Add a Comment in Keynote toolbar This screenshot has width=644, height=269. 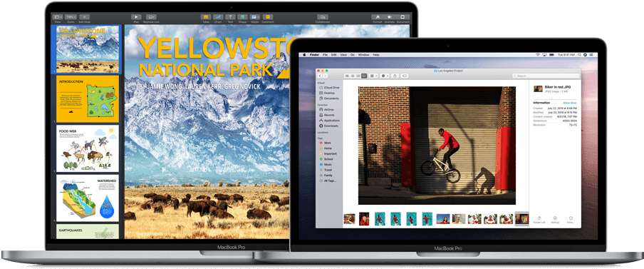point(268,17)
